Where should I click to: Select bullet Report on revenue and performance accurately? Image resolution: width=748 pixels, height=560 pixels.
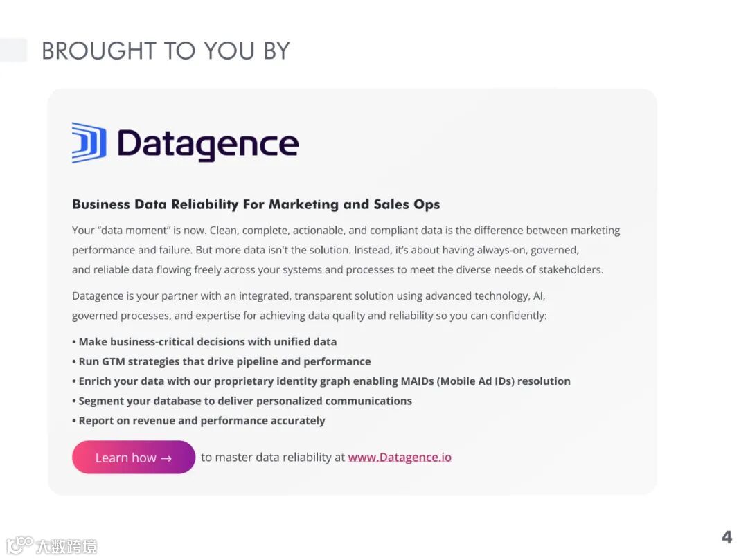199,421
